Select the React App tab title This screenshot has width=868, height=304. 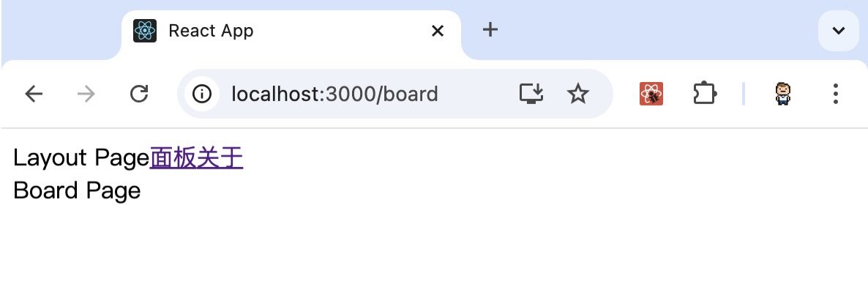click(x=211, y=31)
